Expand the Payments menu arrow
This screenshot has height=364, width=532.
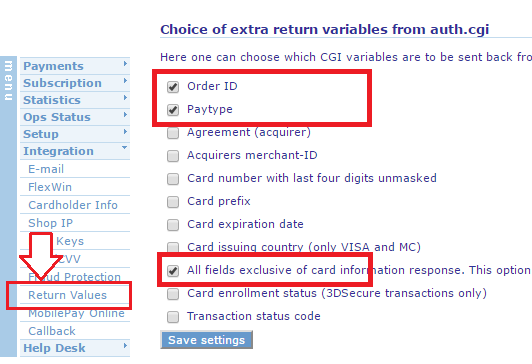(125, 64)
